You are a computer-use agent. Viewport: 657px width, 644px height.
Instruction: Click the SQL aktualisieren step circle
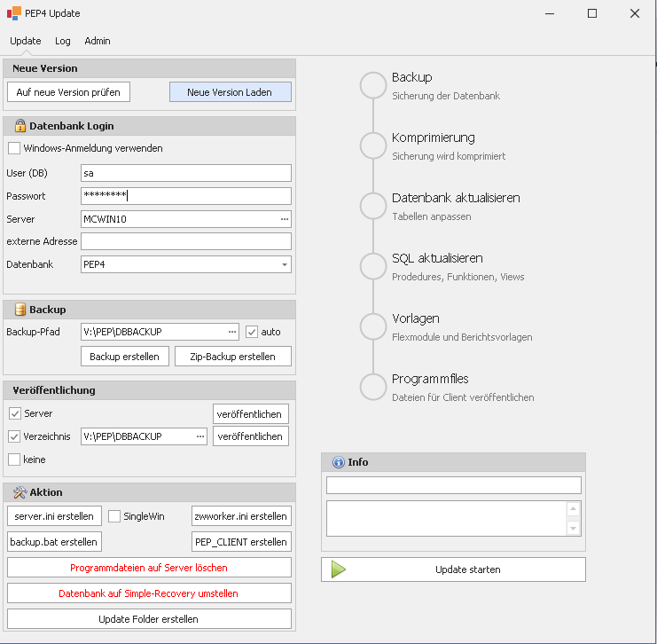(372, 266)
